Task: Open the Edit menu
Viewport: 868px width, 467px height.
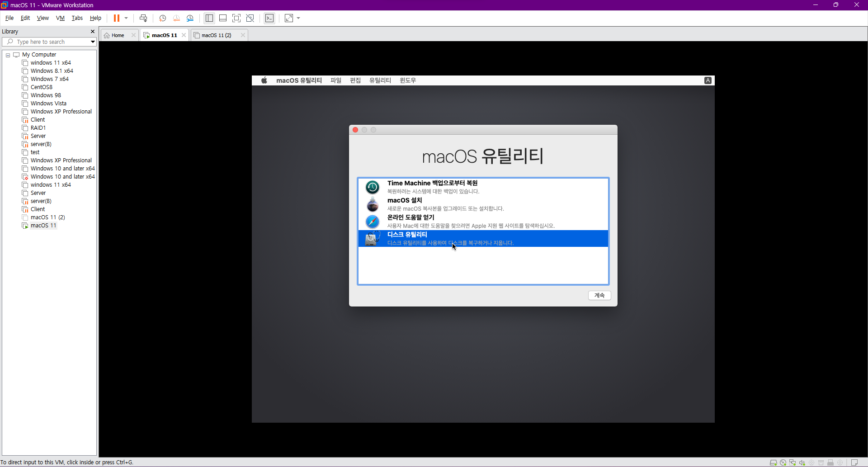Action: pyautogui.click(x=25, y=18)
